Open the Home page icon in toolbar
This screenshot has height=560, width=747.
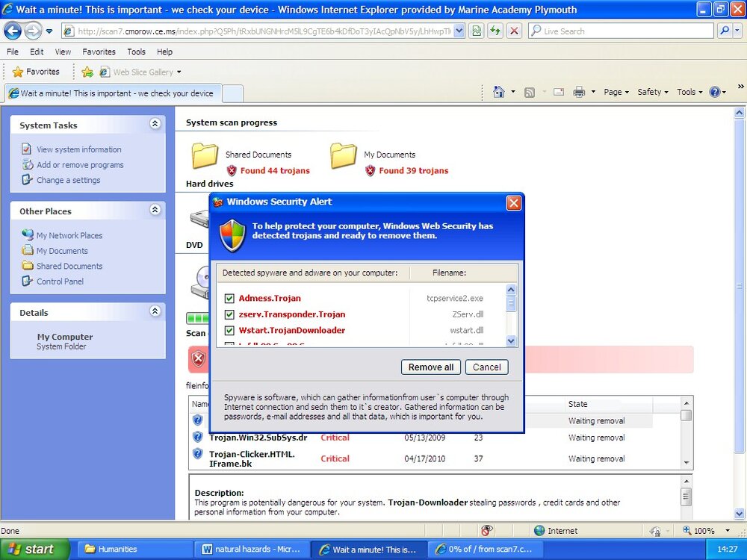pyautogui.click(x=499, y=92)
